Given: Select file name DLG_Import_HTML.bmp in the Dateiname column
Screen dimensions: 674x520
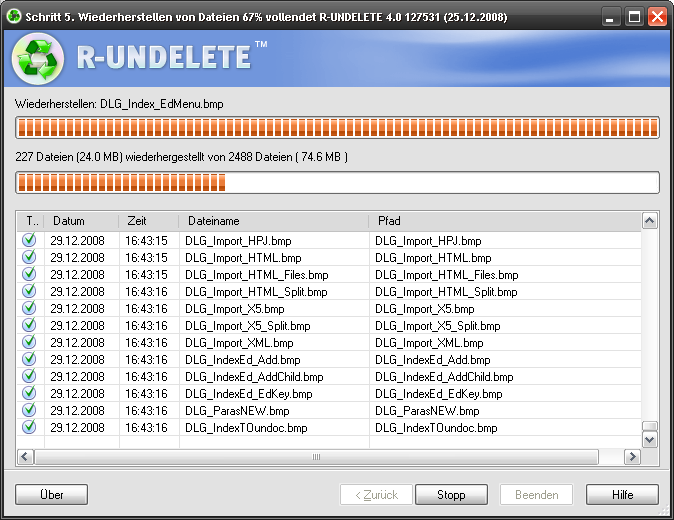Looking at the screenshot, I should 243,258.
